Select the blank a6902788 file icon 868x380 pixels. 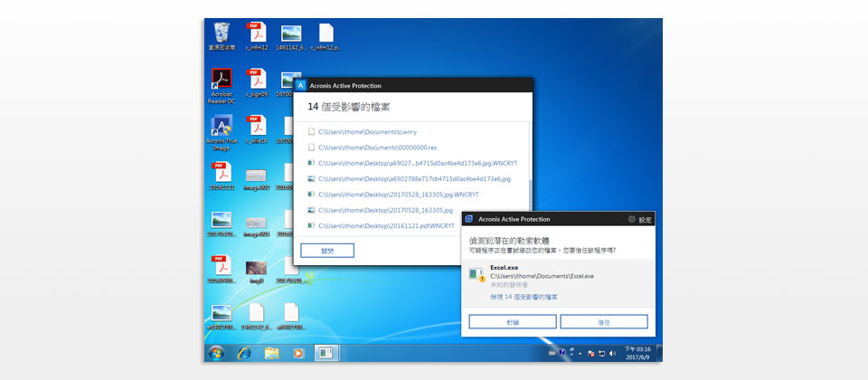[291, 317]
